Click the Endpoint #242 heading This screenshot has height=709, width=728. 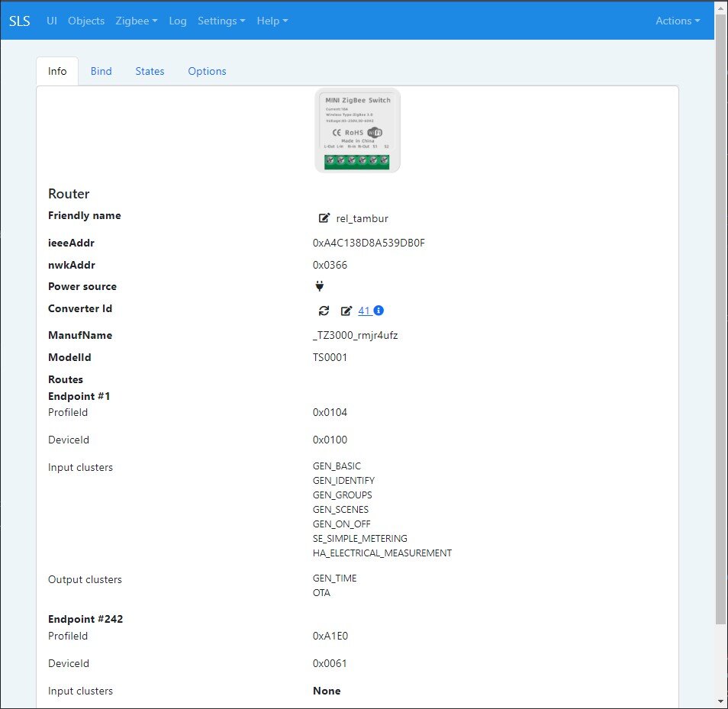coord(85,619)
